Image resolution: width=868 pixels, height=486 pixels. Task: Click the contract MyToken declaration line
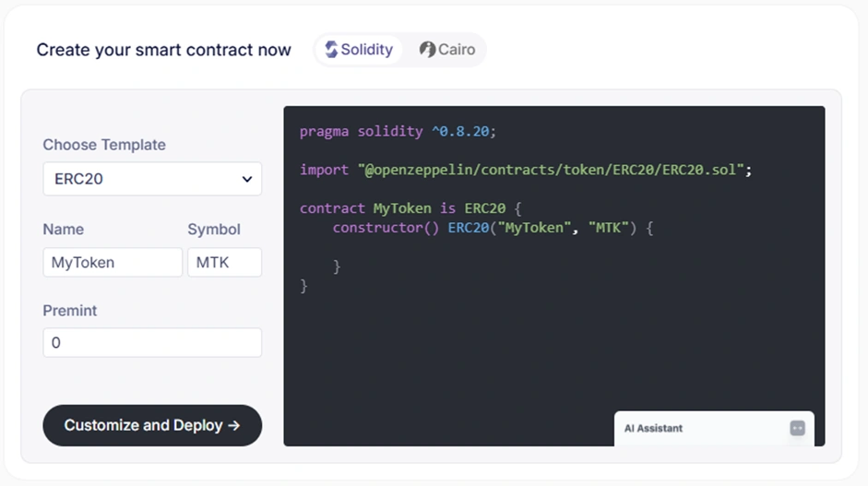[x=411, y=208]
